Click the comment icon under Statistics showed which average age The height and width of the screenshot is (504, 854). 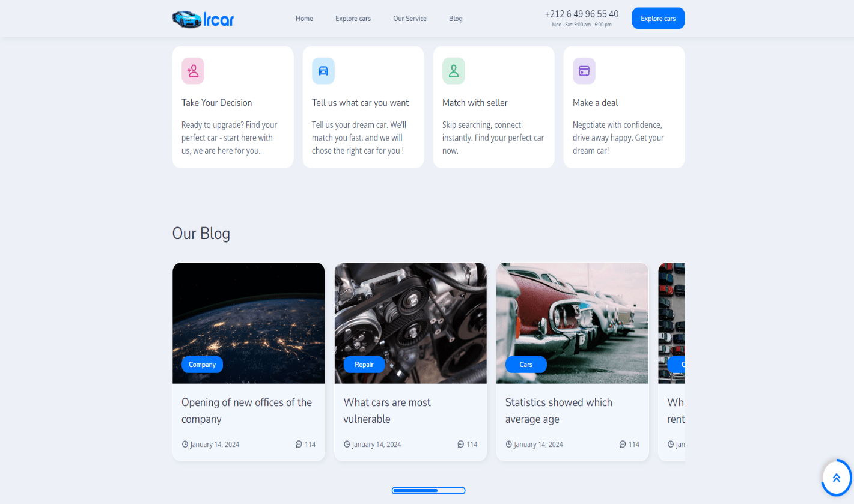[x=623, y=445]
